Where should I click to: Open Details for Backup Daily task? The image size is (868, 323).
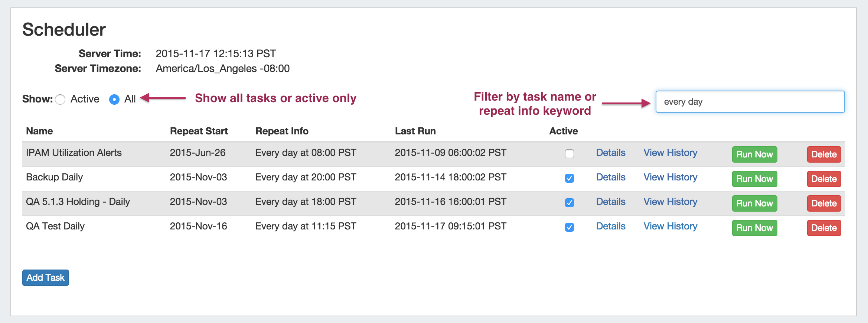coord(611,177)
